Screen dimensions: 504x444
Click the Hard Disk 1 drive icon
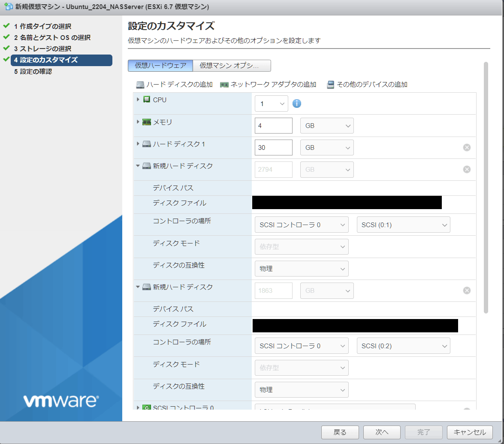pyautogui.click(x=147, y=144)
